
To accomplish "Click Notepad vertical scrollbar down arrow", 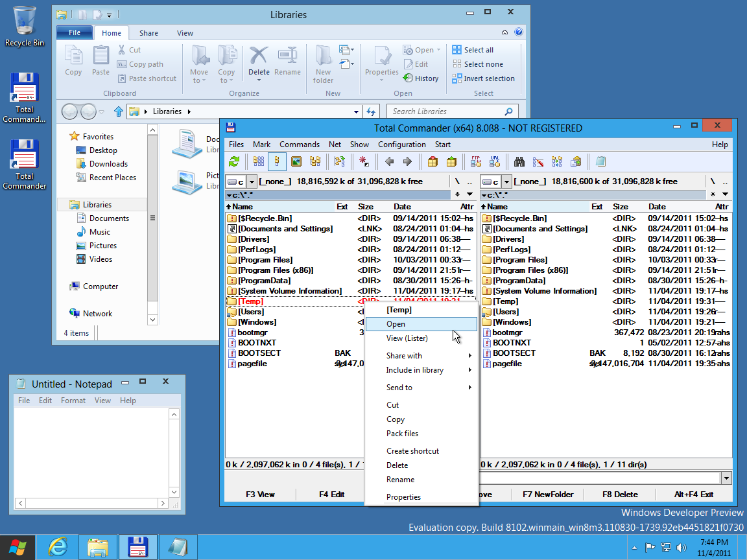I will 174,492.
